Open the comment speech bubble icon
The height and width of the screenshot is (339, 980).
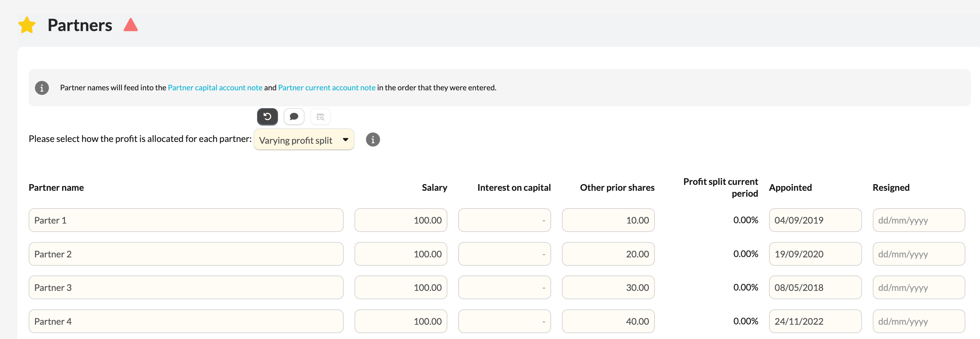294,117
